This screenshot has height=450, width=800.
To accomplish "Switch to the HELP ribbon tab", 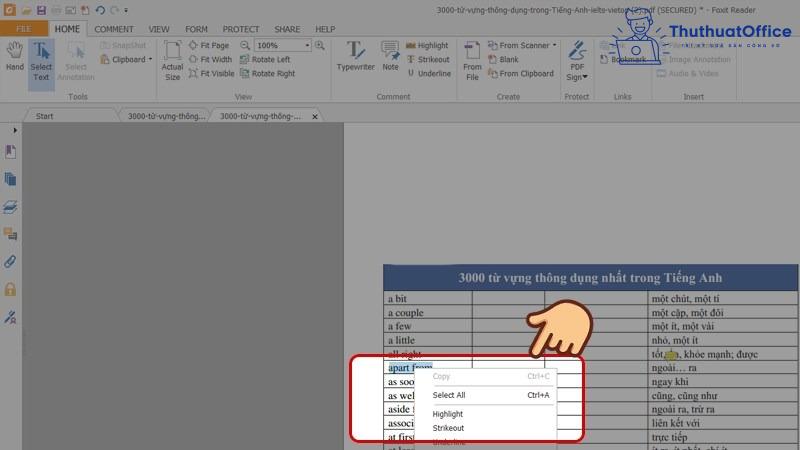I will coord(325,29).
